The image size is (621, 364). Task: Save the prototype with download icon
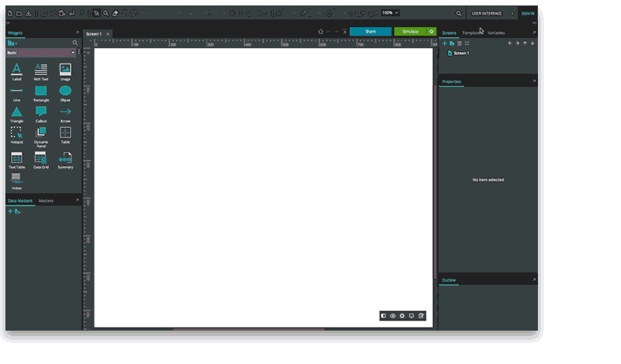point(28,13)
